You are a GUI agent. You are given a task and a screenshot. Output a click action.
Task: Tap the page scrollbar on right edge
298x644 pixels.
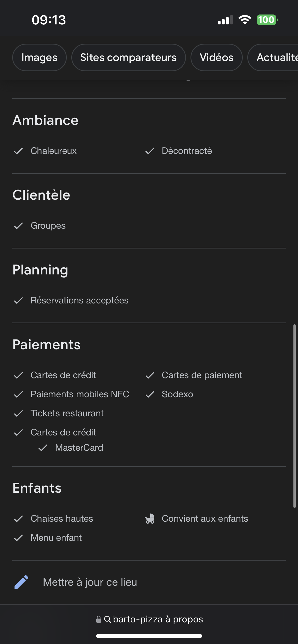coord(294,416)
